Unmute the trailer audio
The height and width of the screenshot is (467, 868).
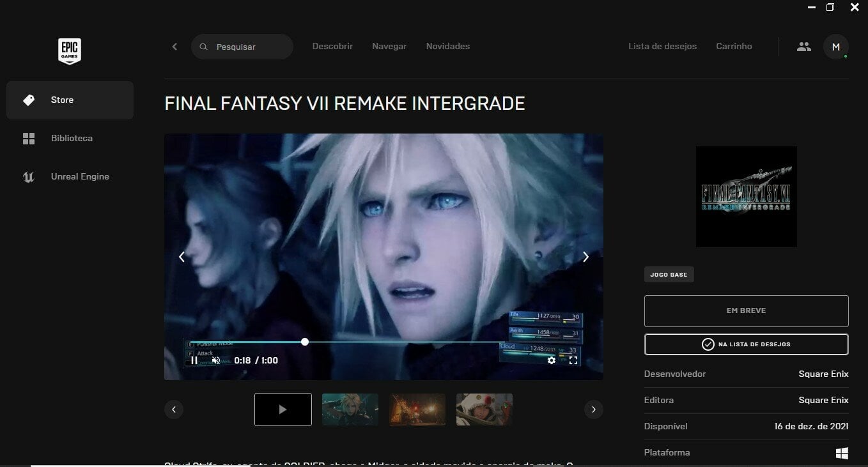216,360
